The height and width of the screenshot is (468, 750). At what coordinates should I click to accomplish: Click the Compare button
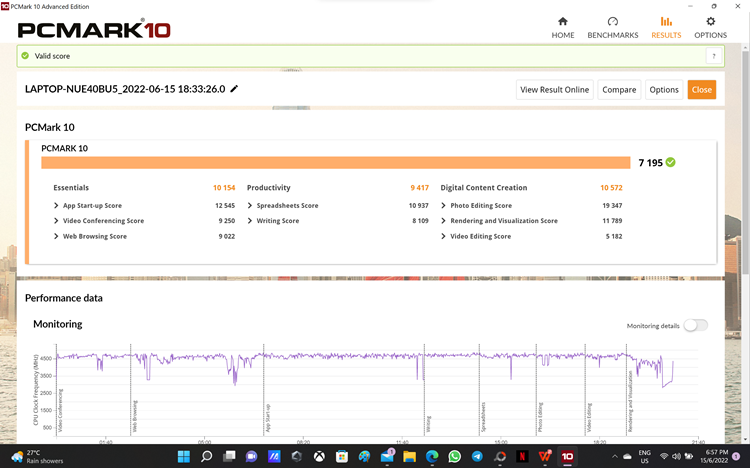(619, 89)
